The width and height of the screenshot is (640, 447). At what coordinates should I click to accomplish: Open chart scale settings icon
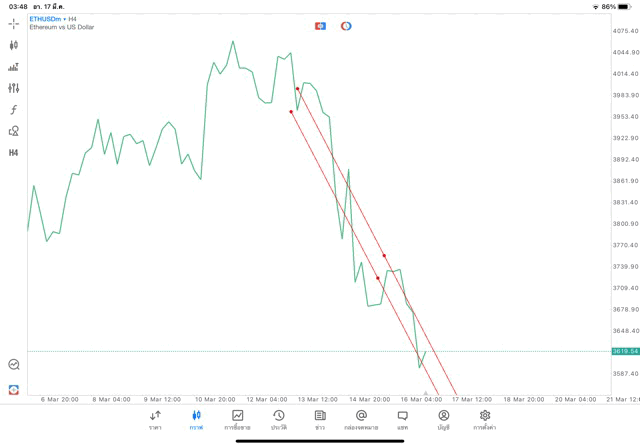click(x=13, y=67)
